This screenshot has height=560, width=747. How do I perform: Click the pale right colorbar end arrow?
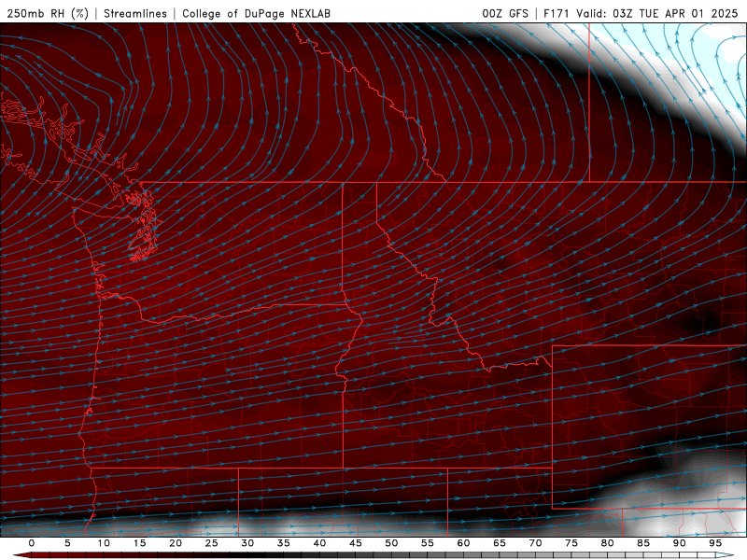[725, 555]
